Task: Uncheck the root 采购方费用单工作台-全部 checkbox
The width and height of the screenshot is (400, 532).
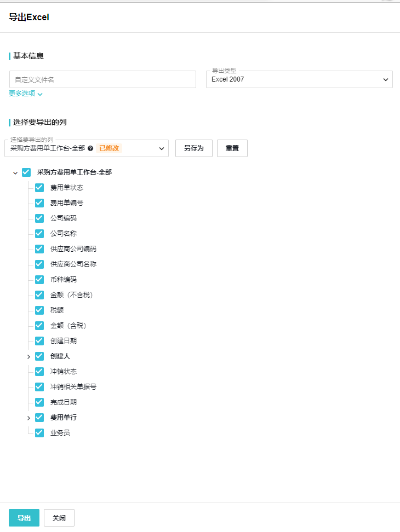Action: 26,172
